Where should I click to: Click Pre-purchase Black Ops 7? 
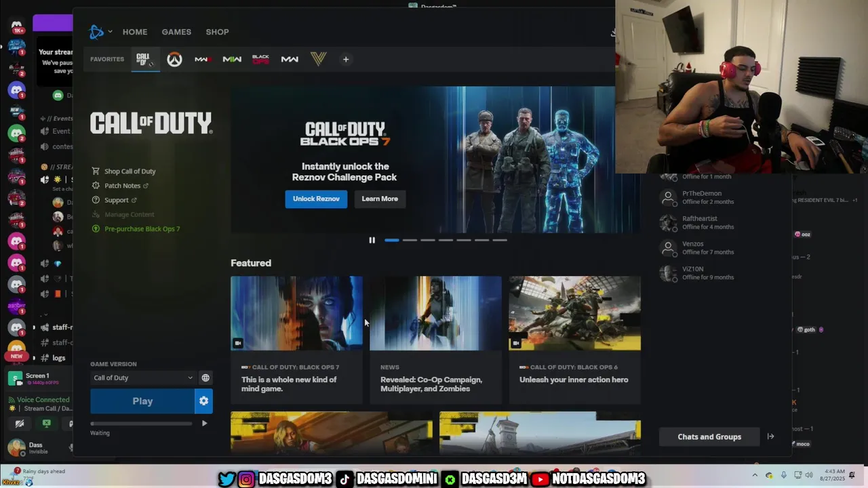136,229
